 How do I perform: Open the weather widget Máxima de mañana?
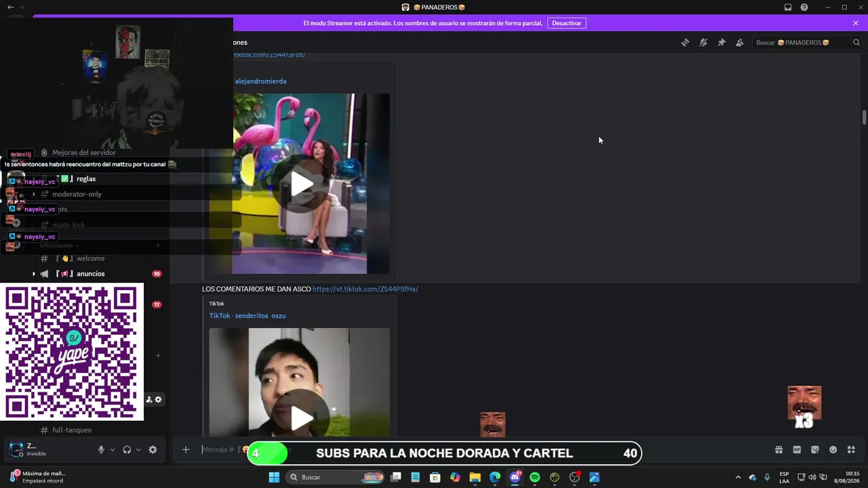click(37, 477)
